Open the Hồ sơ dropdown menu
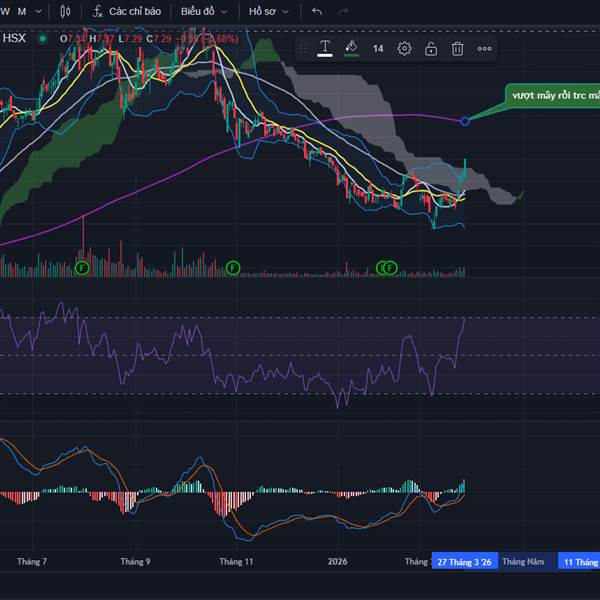The height and width of the screenshot is (600, 600). [268, 11]
